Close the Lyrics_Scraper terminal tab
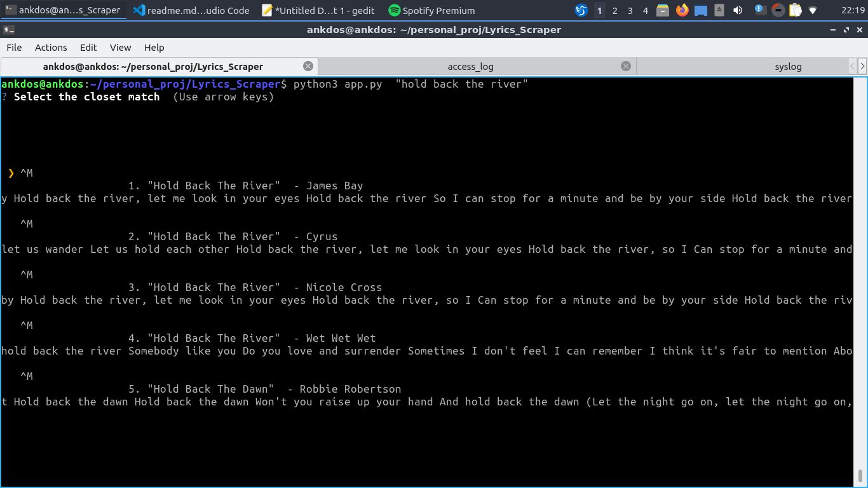The width and height of the screenshot is (868, 488). 308,66
